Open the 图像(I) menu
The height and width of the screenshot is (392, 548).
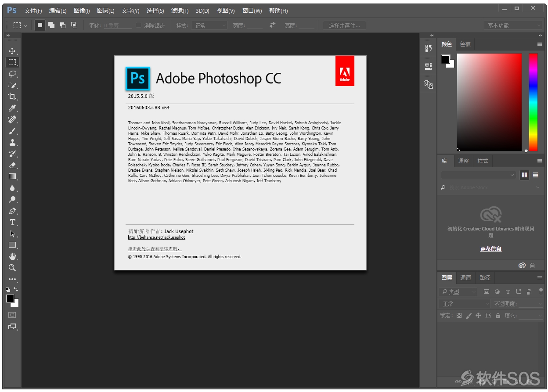tap(82, 11)
